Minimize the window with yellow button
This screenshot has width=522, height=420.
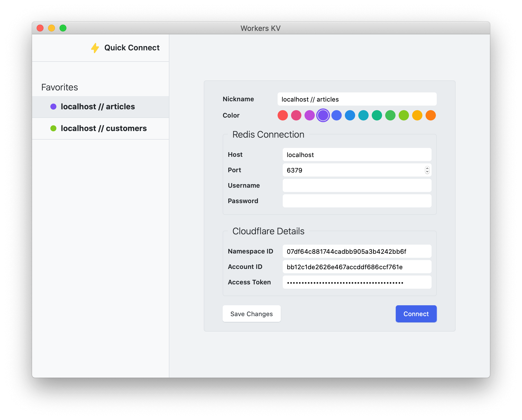click(52, 28)
